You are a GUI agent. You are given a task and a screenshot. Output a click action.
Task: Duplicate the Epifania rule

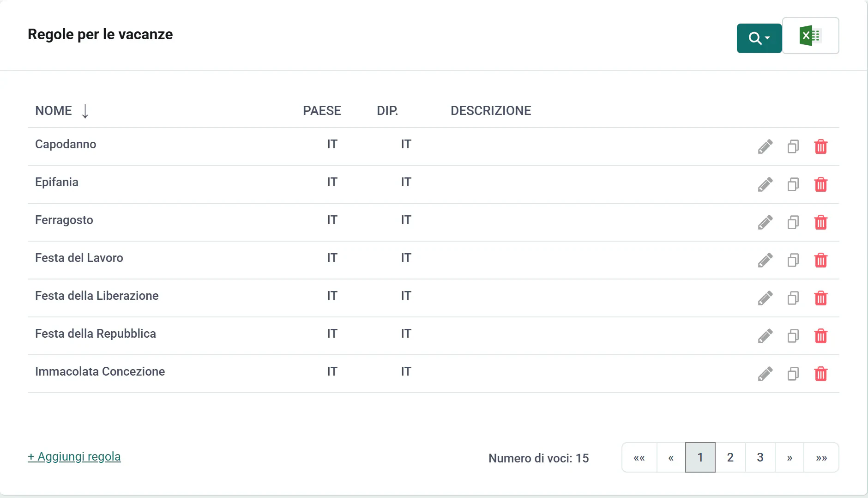pos(793,185)
